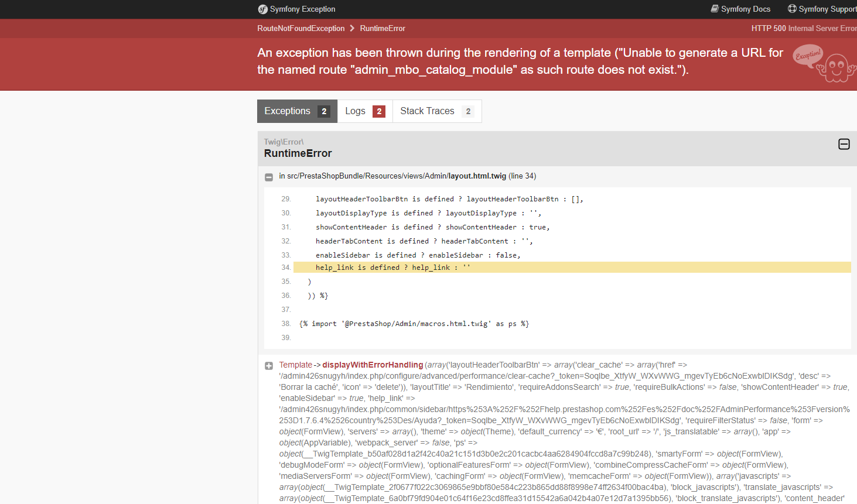Click the displayWithErrorHandling link

(373, 364)
